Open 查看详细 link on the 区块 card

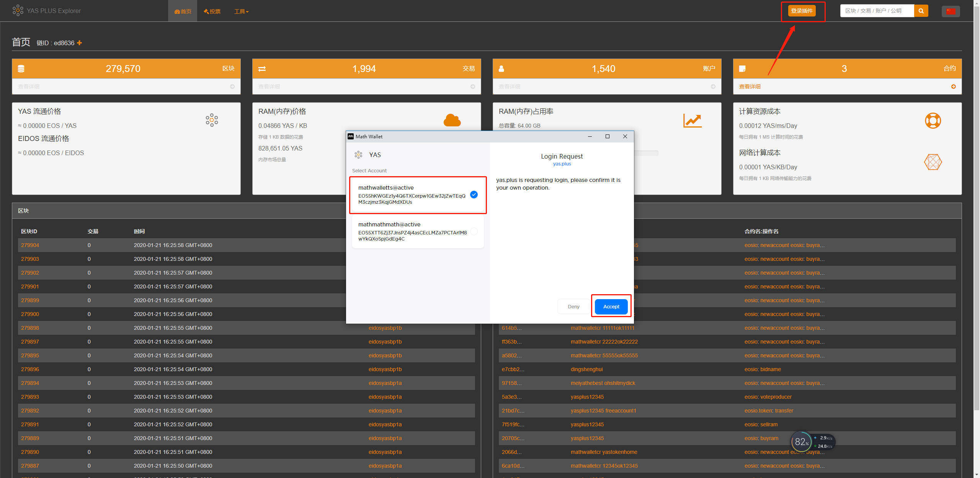pos(29,87)
